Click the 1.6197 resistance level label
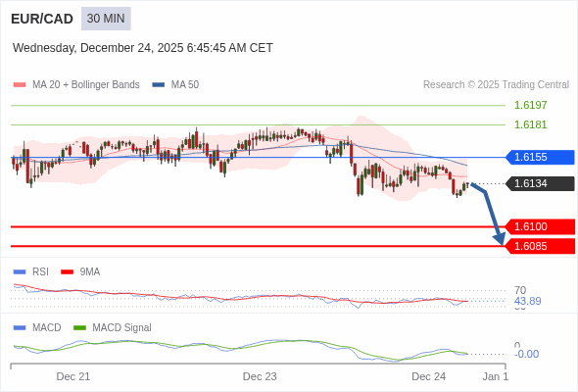 click(x=530, y=105)
